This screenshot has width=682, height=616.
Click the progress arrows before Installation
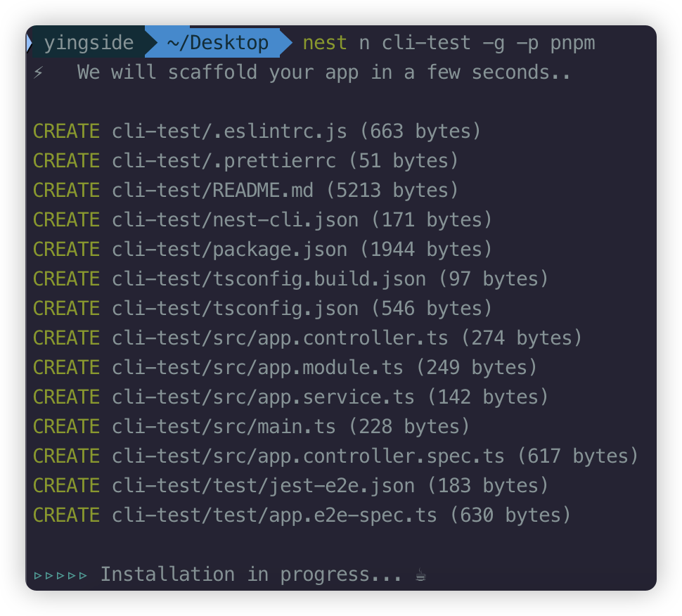click(x=60, y=575)
